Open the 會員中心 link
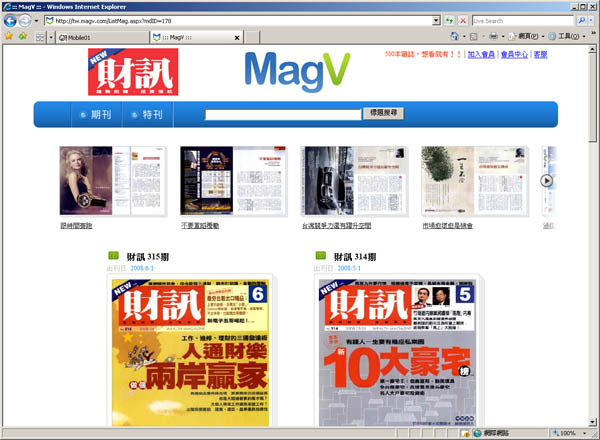 coord(514,54)
